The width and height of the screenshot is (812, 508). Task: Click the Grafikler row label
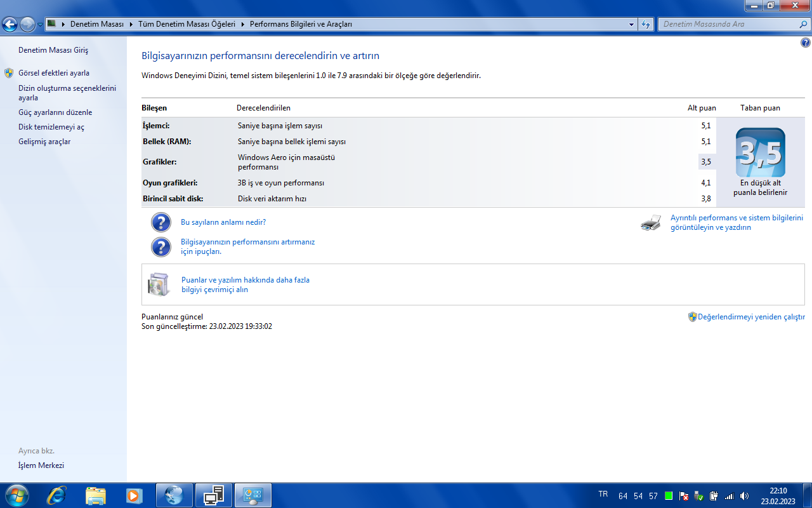pyautogui.click(x=160, y=162)
